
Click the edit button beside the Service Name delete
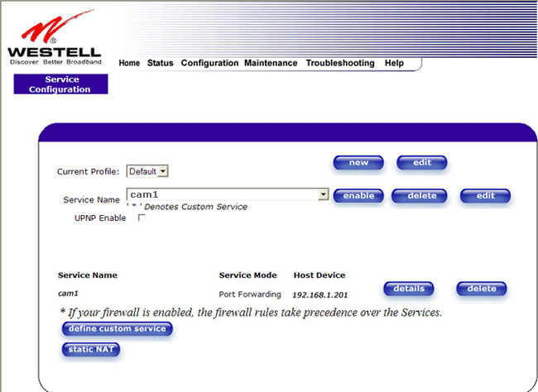tap(486, 196)
